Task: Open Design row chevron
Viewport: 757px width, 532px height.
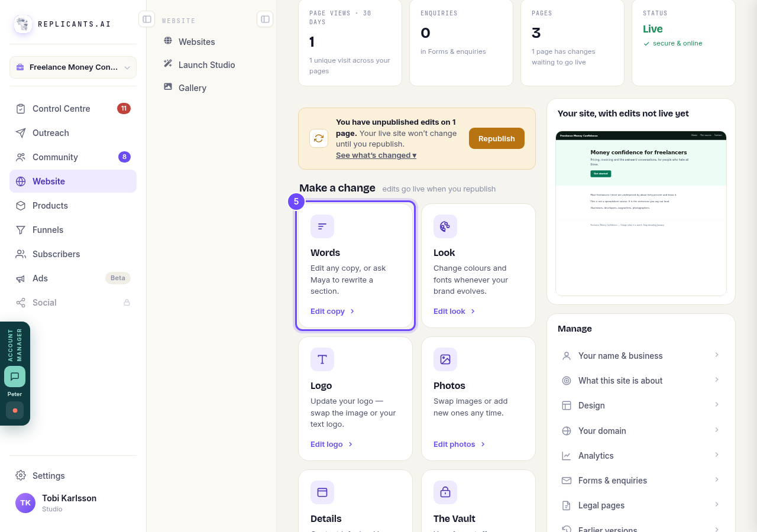Action: point(717,404)
